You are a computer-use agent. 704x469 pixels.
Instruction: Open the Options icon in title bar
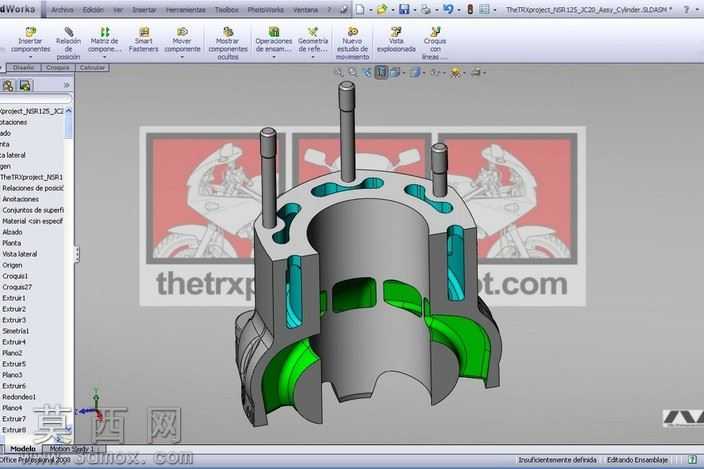[x=484, y=9]
